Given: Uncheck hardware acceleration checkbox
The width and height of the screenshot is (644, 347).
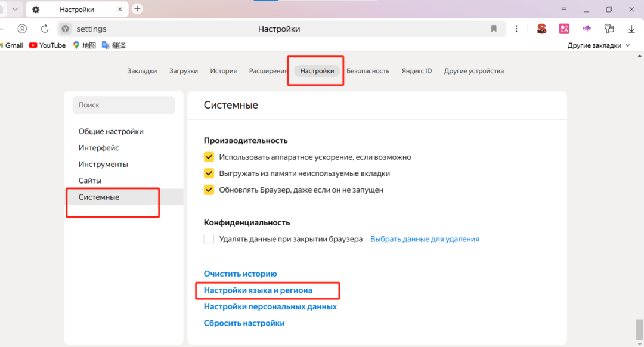Looking at the screenshot, I should [x=209, y=157].
